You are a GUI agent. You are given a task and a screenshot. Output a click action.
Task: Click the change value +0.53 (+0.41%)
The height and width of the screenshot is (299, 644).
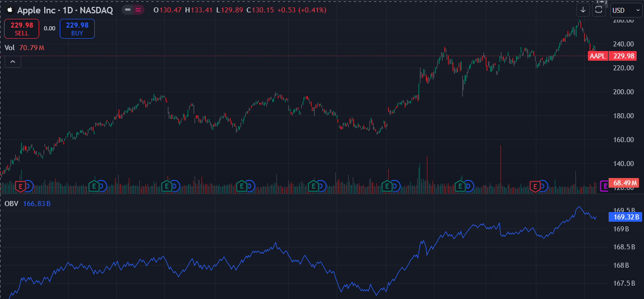(x=303, y=10)
